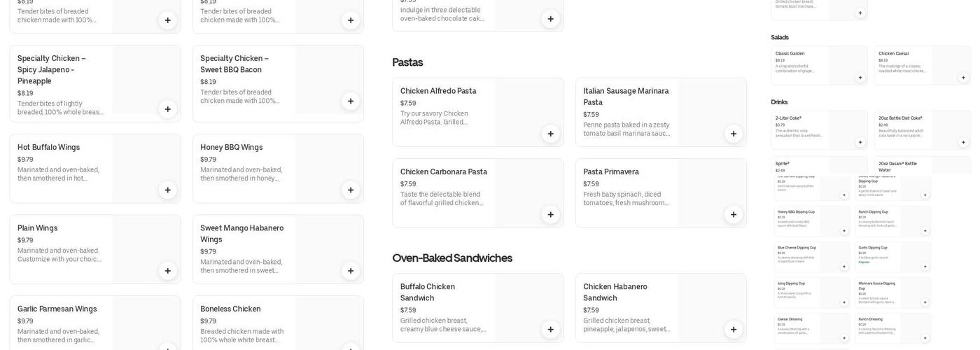The height and width of the screenshot is (350, 980).
Task: Add 20oz Bottle Diet Coke
Action: [x=963, y=142]
